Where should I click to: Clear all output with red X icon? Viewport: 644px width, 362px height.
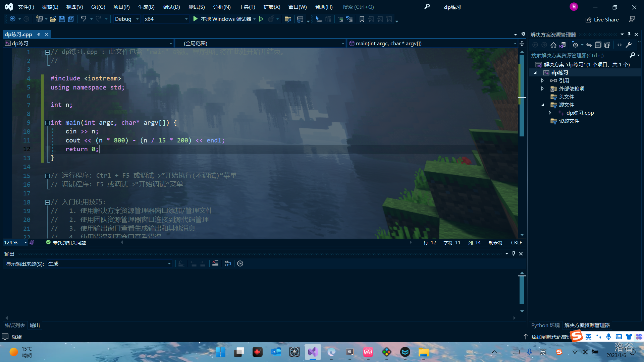(215, 264)
